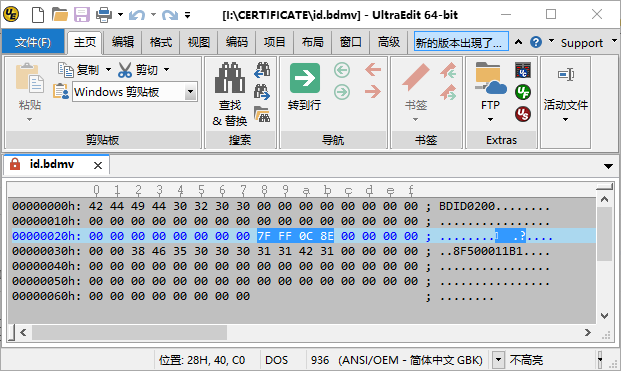
Task: Redo the last undone action
Action: click(x=170, y=15)
